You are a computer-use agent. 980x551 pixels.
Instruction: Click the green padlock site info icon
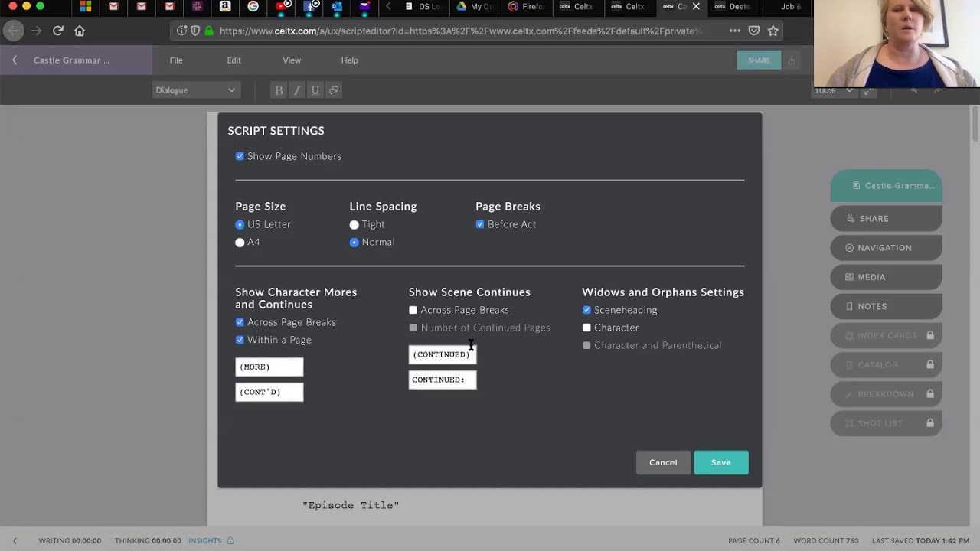pyautogui.click(x=209, y=31)
